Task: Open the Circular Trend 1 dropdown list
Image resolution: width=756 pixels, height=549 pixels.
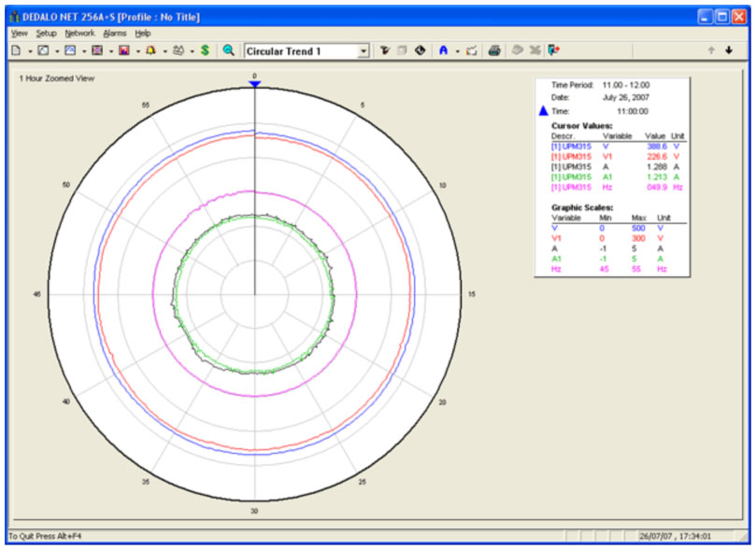Action: tap(364, 51)
